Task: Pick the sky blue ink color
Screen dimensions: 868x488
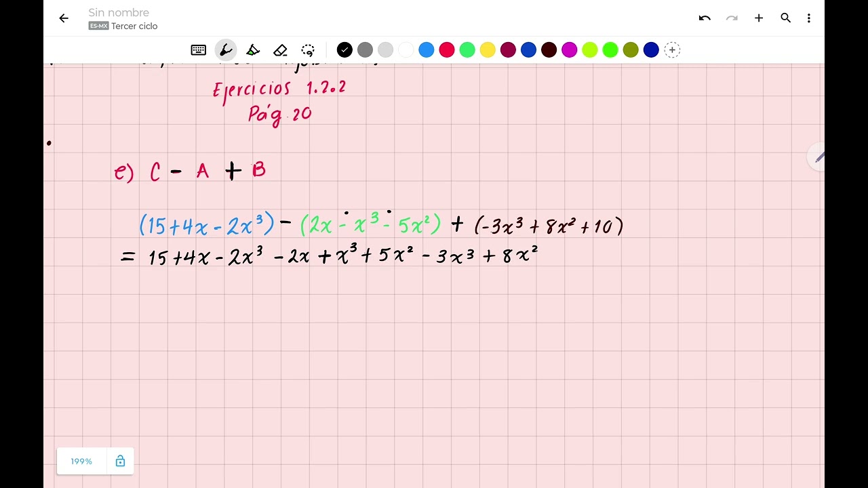Action: (x=426, y=49)
